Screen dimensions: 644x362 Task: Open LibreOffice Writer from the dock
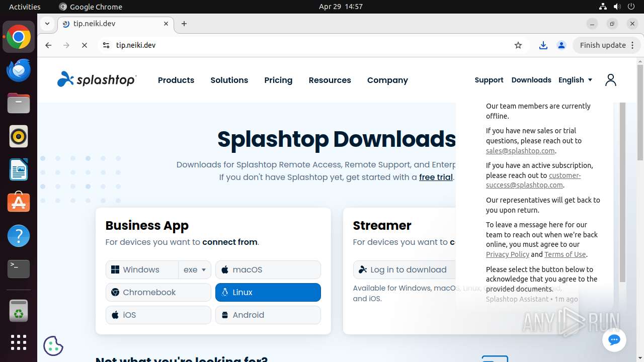point(19,169)
